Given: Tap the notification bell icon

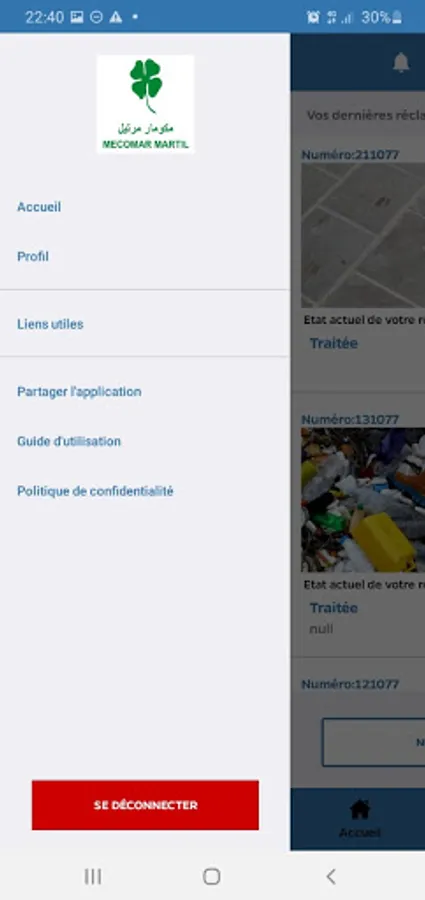Looking at the screenshot, I should click(x=401, y=63).
